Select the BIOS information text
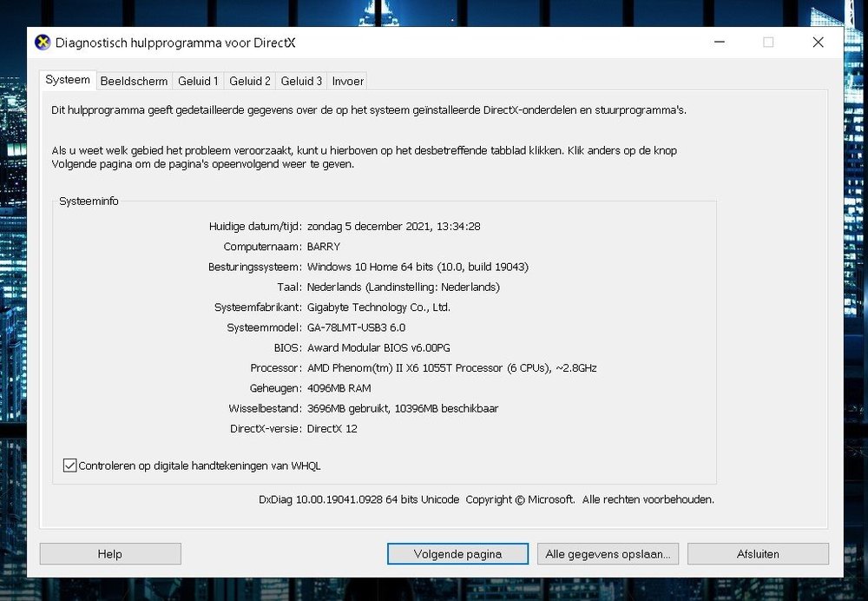 378,347
